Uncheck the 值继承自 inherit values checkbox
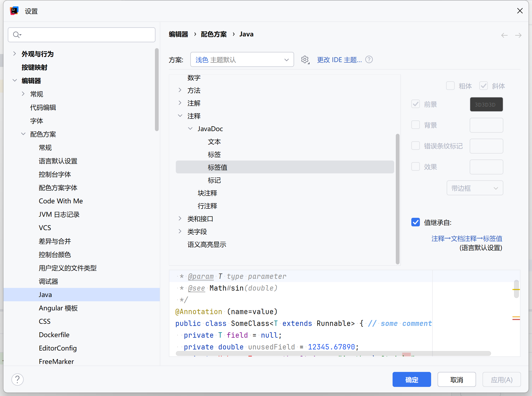532x396 pixels. coord(416,222)
